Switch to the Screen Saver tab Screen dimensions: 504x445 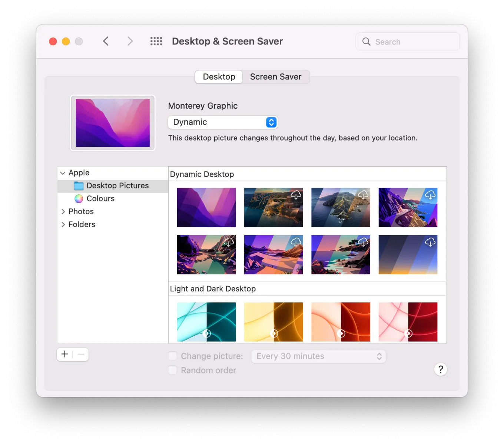coord(276,77)
